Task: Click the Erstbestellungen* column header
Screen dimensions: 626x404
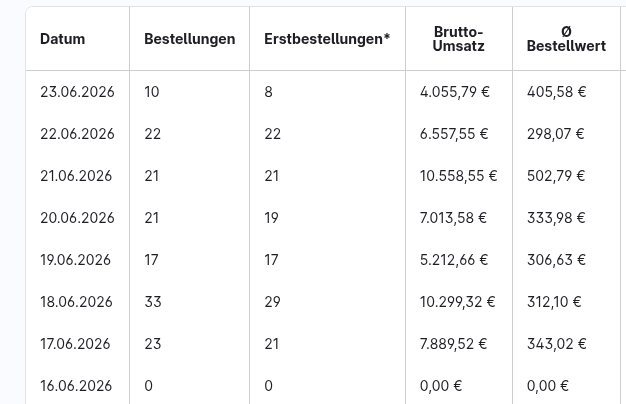Action: (x=327, y=39)
